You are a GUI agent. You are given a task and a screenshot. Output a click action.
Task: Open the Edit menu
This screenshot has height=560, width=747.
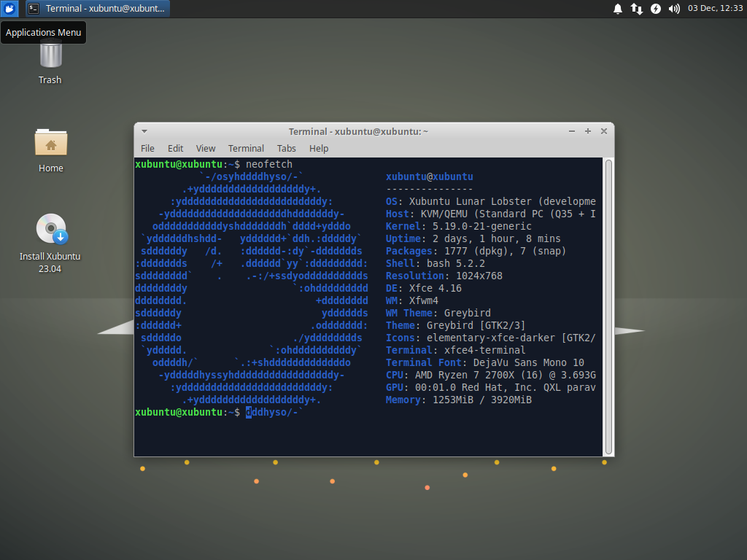pos(175,148)
